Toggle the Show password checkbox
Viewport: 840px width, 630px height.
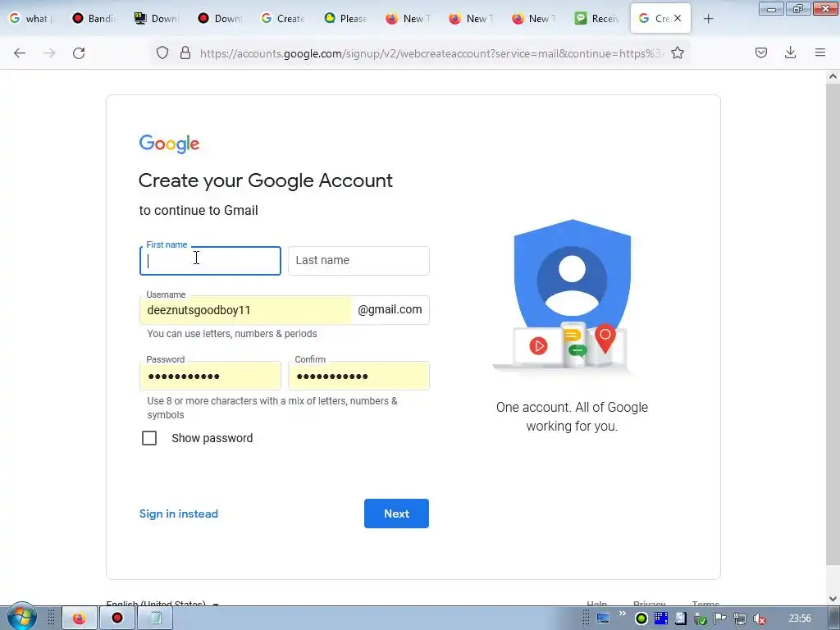[149, 438]
